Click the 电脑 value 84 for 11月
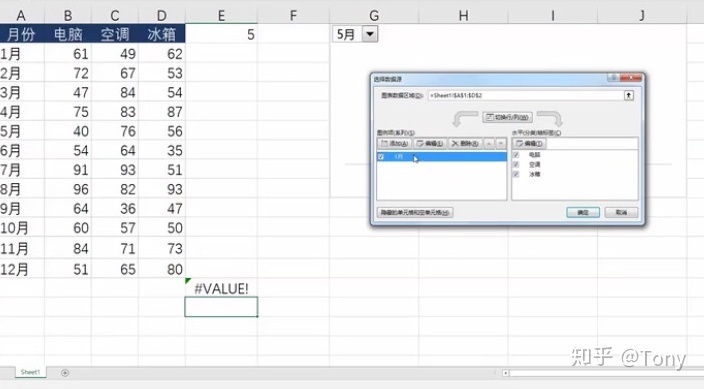The height and width of the screenshot is (389, 704). click(68, 248)
